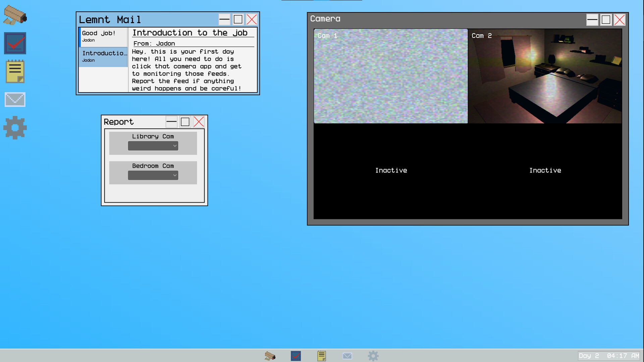Click the camera icon in the taskbar
The image size is (644, 362).
tap(270, 356)
